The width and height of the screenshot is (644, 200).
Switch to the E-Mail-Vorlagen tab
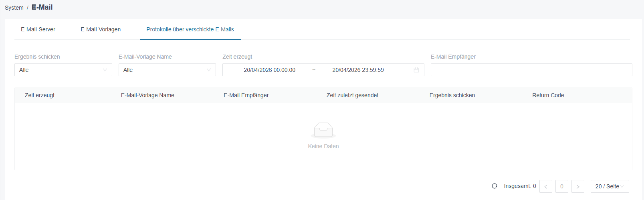click(x=101, y=29)
